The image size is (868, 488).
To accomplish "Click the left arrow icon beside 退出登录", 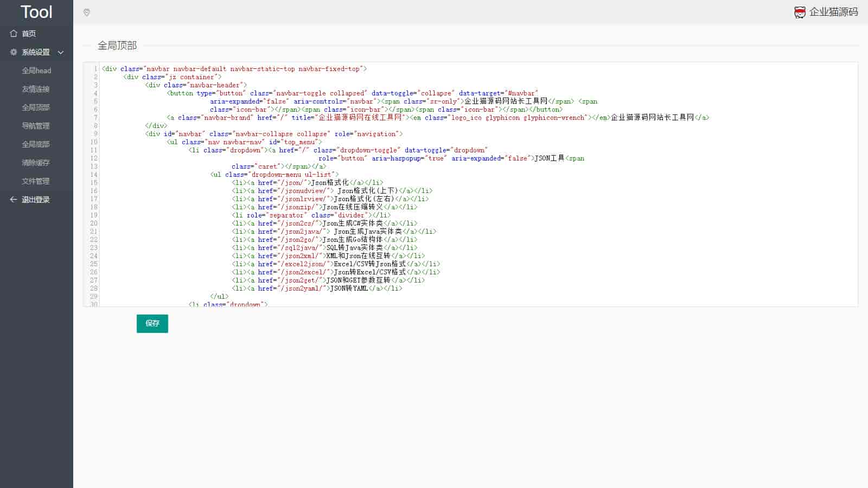I will pos(14,200).
